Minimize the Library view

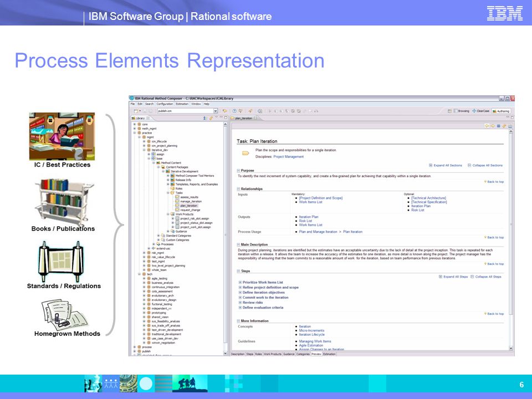pyautogui.click(x=221, y=117)
